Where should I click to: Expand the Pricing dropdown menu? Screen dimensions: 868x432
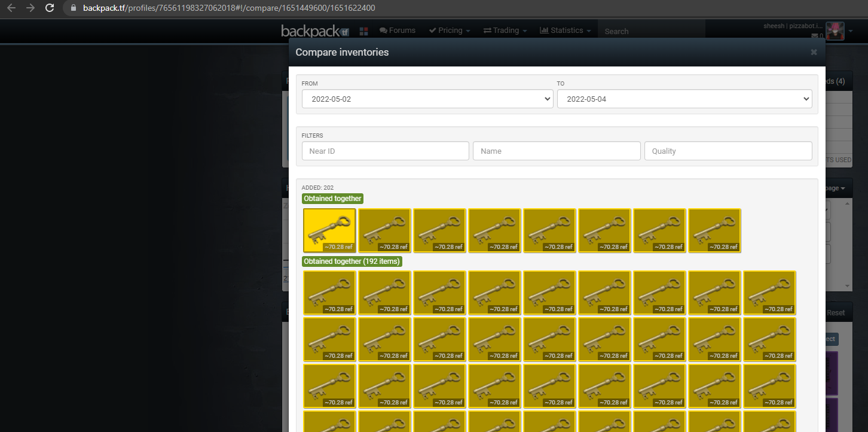click(450, 31)
